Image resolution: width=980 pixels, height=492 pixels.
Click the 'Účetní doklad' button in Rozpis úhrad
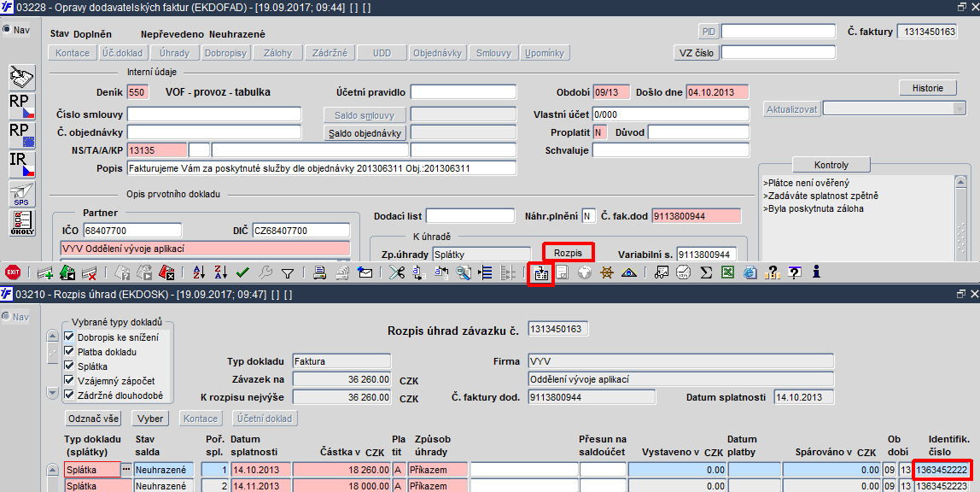click(265, 419)
